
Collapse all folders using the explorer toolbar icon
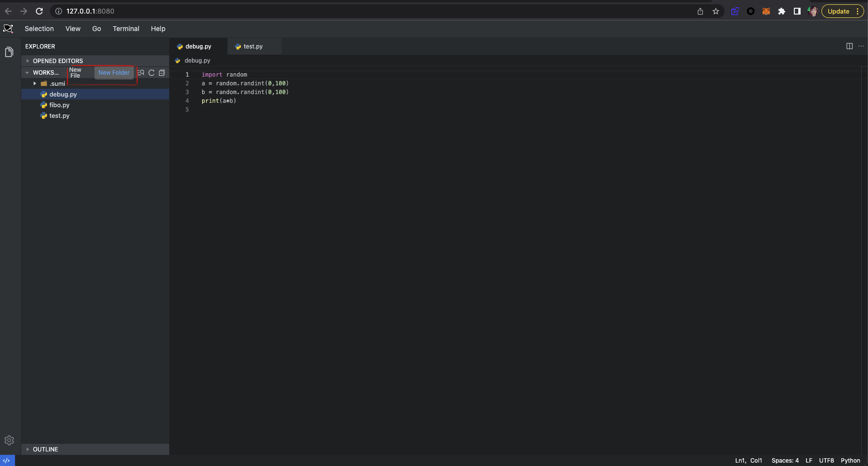[162, 73]
